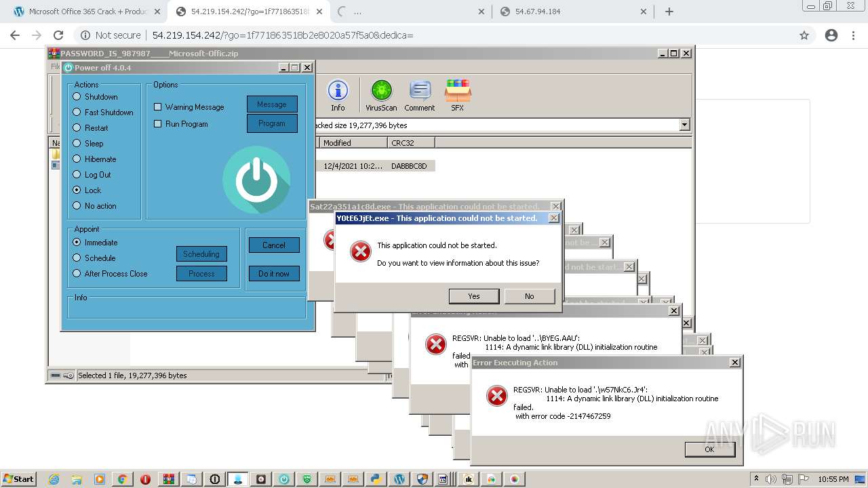Enable the Run Program checkbox

tap(181, 124)
